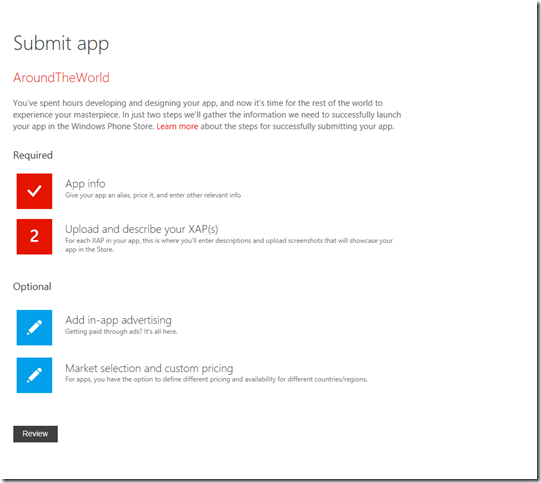Click the AroundTheWorld app name
Screen dimensions: 541x483
point(61,78)
